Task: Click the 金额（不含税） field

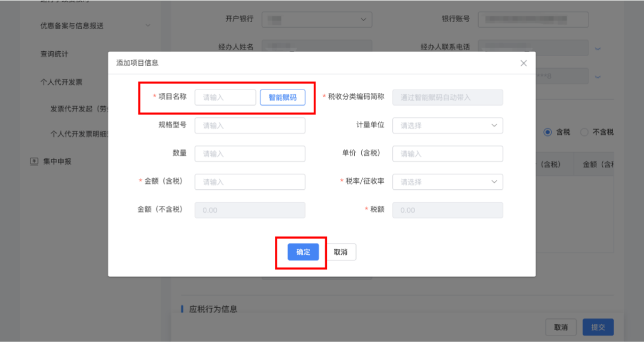Action: click(250, 210)
